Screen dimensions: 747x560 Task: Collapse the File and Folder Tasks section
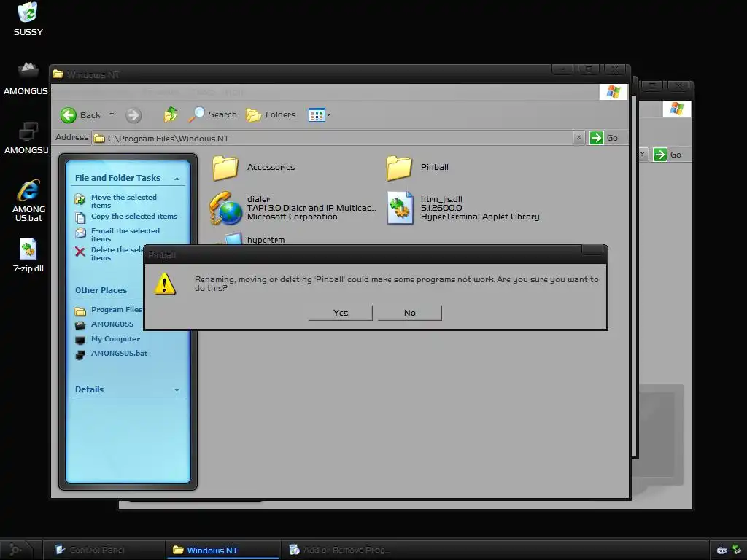coord(177,179)
